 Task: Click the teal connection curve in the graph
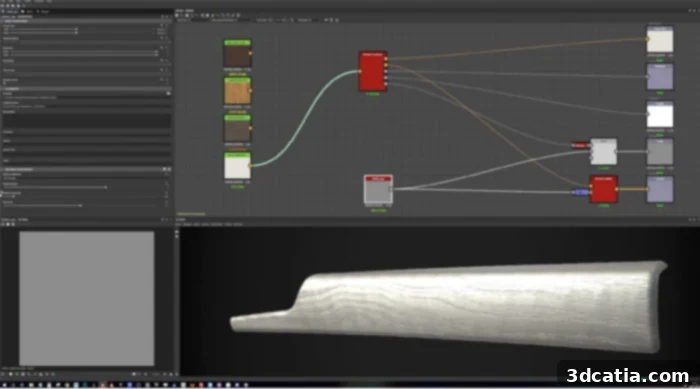click(305, 118)
